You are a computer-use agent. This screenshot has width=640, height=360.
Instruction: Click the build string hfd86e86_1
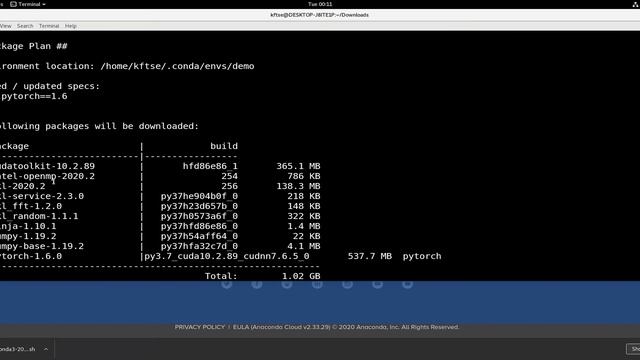click(x=210, y=166)
